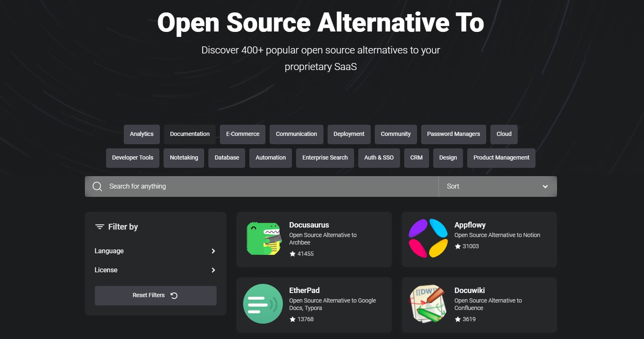Viewport: 644px width, 339px height.
Task: Select the E-Commerce category tag
Action: [243, 134]
